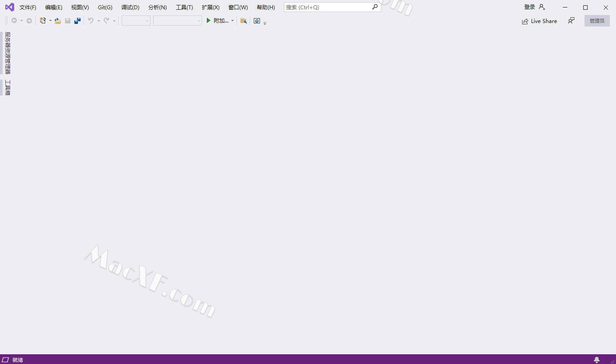Click the find in files icon
This screenshot has width=616, height=364.
tap(243, 21)
